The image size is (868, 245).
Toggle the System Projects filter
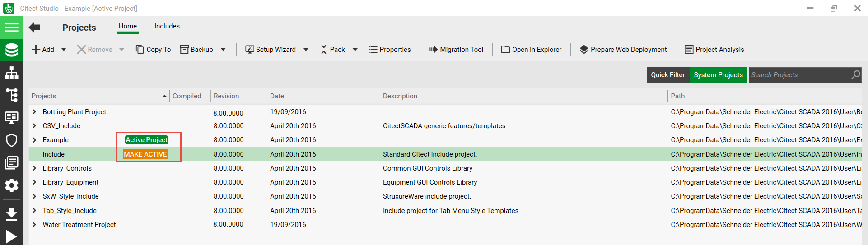pyautogui.click(x=718, y=75)
